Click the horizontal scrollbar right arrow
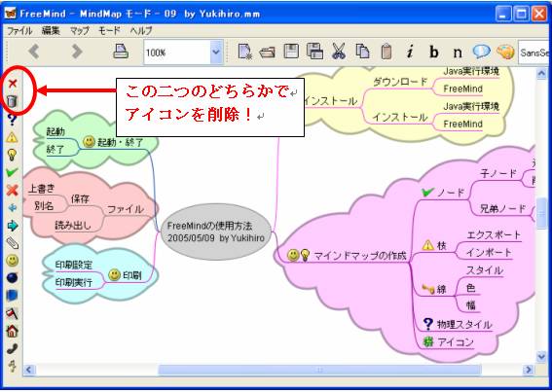Viewport: 552px width, 392px height. click(528, 370)
